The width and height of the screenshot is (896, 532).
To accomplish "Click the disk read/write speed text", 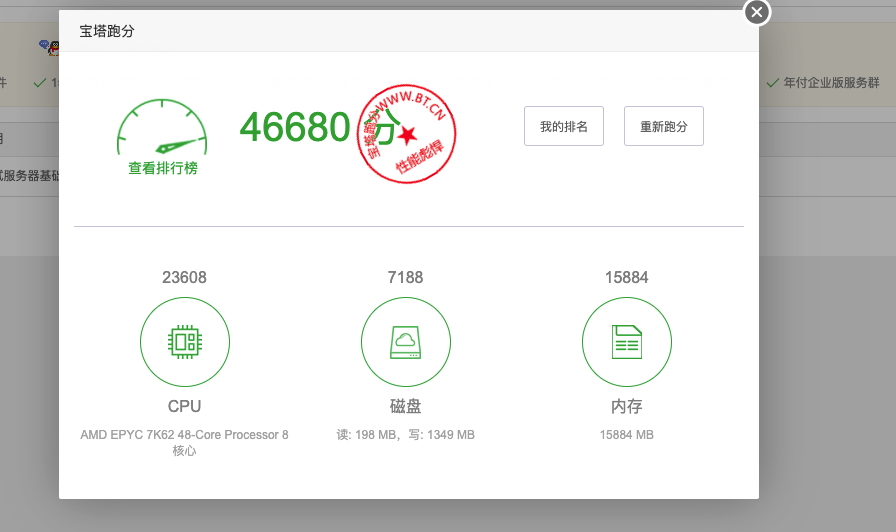I will click(405, 435).
